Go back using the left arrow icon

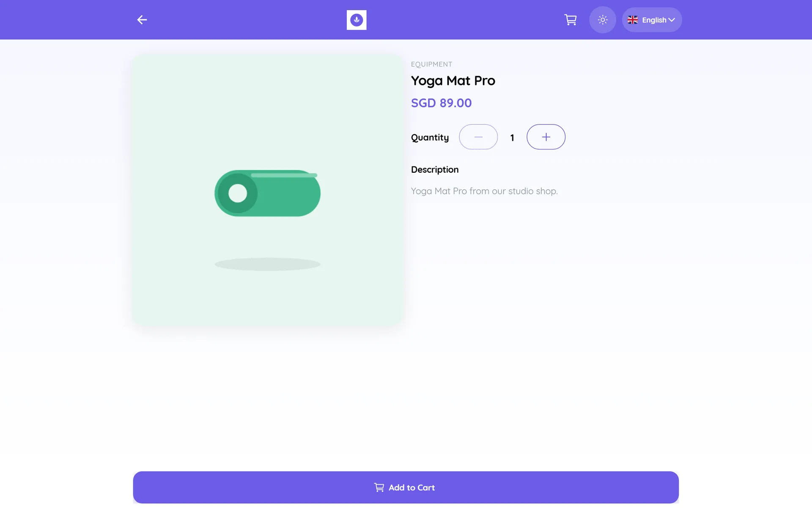pos(142,20)
